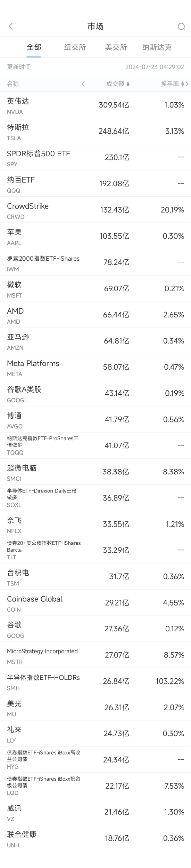Open 特斯拉 TSLA stock row
Viewport: 191px width, 868px height.
95,131
